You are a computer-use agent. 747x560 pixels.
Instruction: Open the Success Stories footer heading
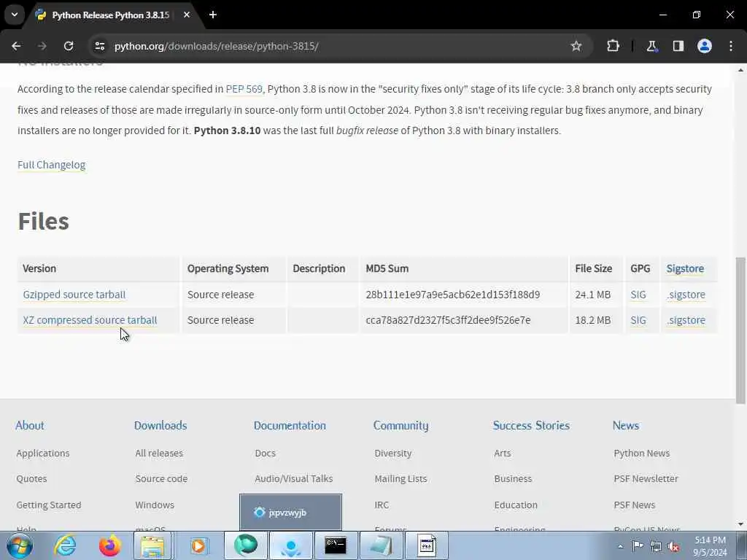click(x=531, y=425)
